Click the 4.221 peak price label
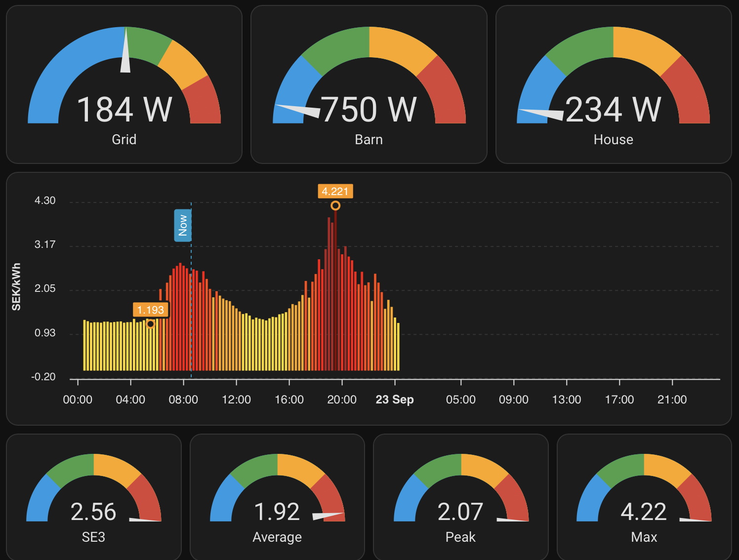The image size is (739, 560). (335, 192)
